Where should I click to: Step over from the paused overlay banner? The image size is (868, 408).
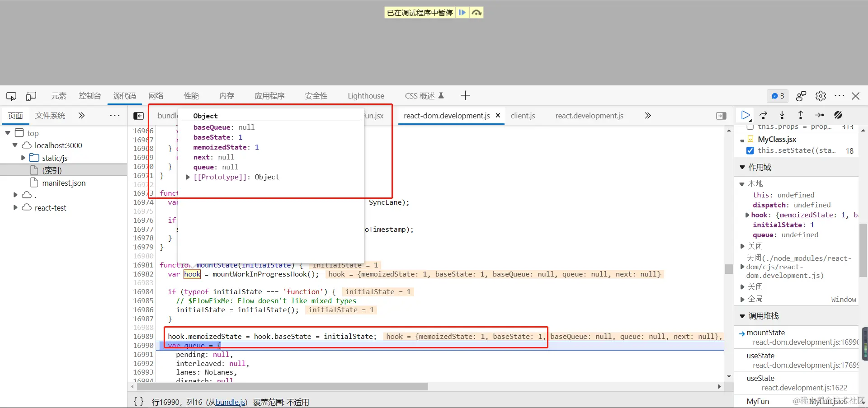[476, 13]
